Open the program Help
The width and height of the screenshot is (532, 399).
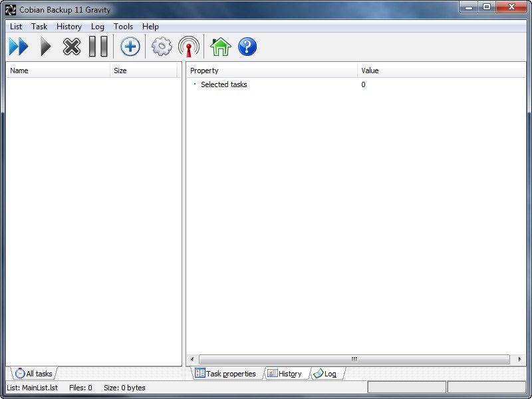point(247,47)
